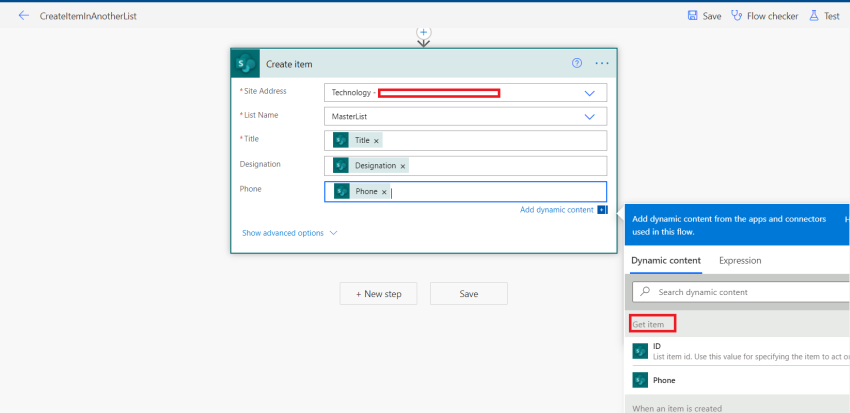The height and width of the screenshot is (413, 850).
Task: Click the Flow checker label
Action: (772, 16)
